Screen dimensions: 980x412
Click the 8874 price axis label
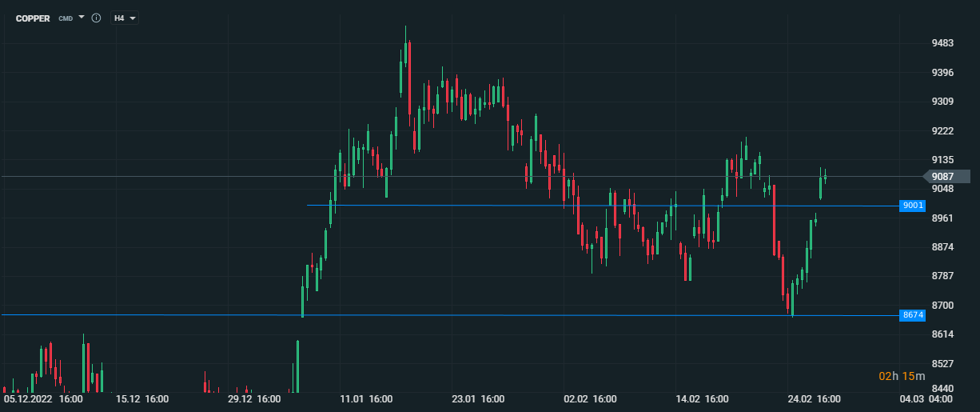coord(942,246)
